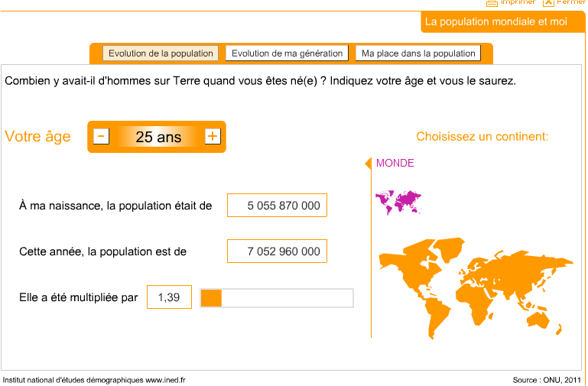Image resolution: width=588 pixels, height=386 pixels.
Task: Click the Imprimer link
Action: pos(518,2)
